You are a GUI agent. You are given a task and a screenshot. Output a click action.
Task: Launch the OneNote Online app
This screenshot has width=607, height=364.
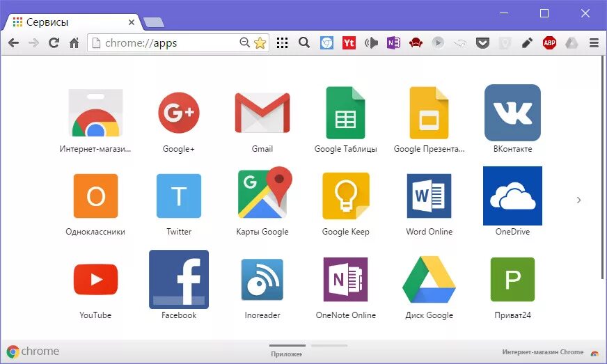[345, 279]
